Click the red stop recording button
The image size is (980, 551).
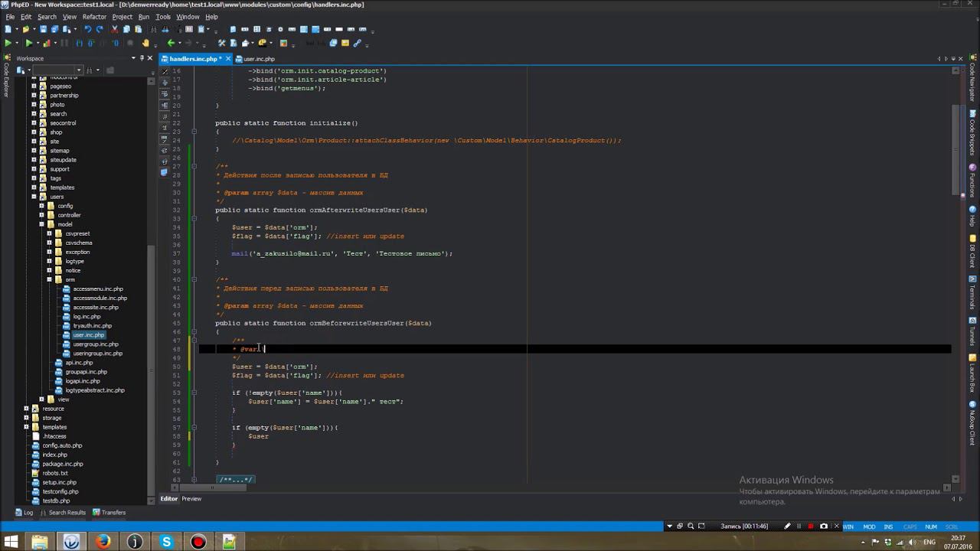tap(811, 527)
